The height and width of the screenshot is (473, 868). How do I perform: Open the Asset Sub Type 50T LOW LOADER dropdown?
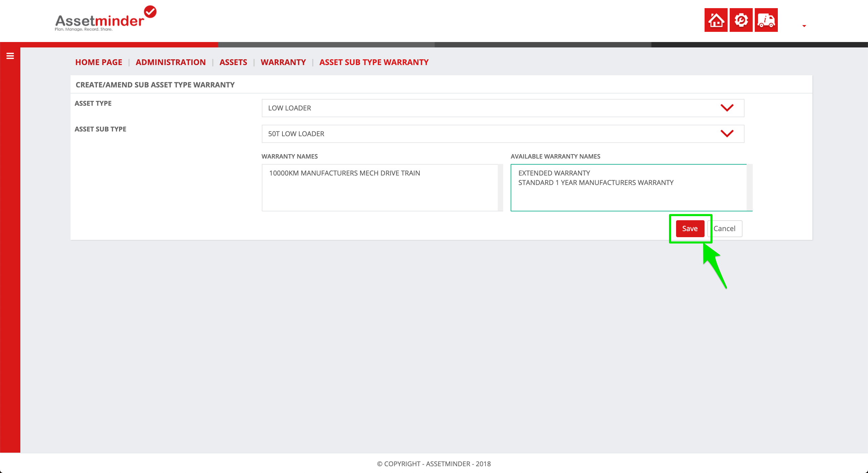(x=503, y=134)
